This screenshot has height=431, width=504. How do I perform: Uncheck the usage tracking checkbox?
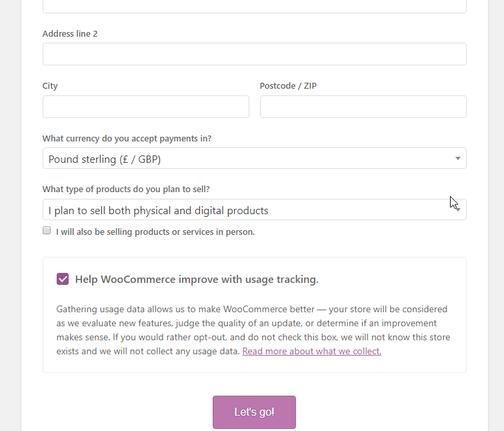pyautogui.click(x=63, y=279)
